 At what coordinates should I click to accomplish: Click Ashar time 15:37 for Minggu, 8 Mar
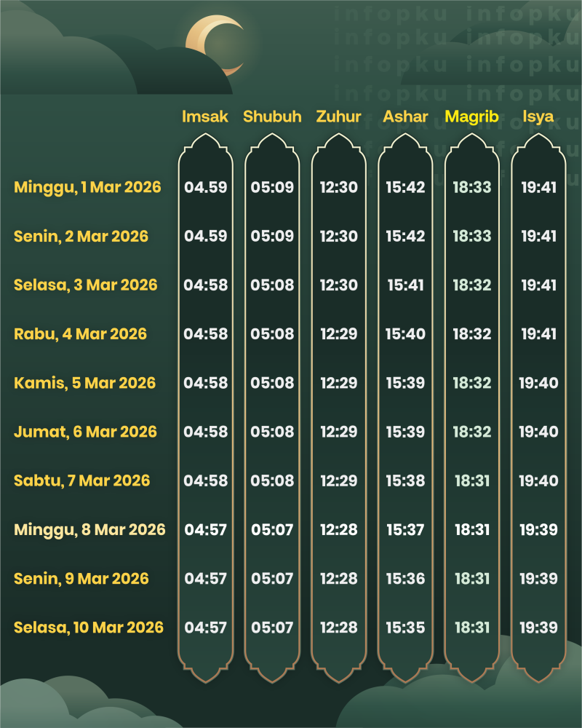405,530
